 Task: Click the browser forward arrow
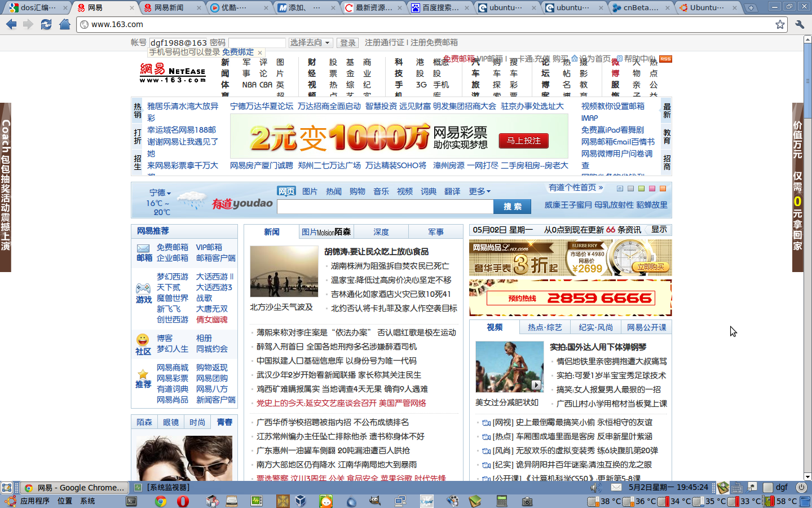coord(28,24)
